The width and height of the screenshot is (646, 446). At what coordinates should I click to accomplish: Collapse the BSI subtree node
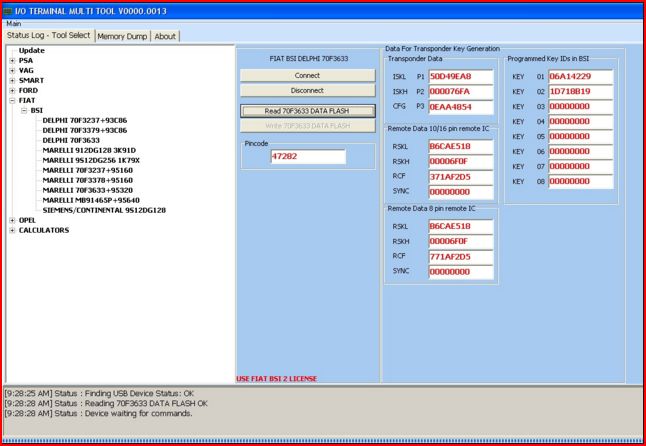pos(23,111)
